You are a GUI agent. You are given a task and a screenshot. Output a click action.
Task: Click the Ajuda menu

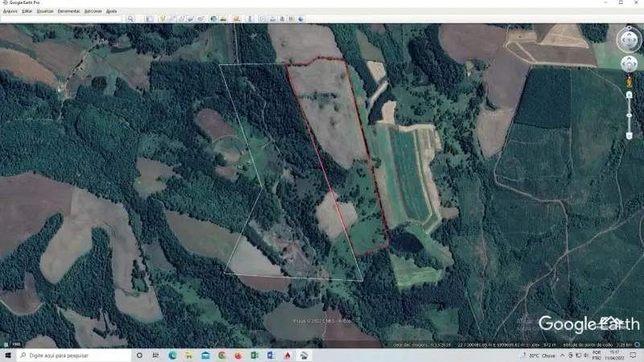coord(112,11)
